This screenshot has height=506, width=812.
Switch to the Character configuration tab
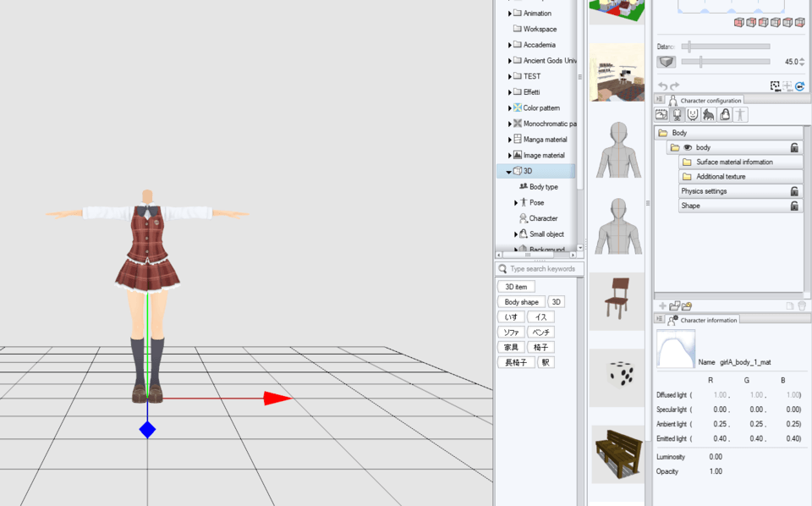click(705, 100)
